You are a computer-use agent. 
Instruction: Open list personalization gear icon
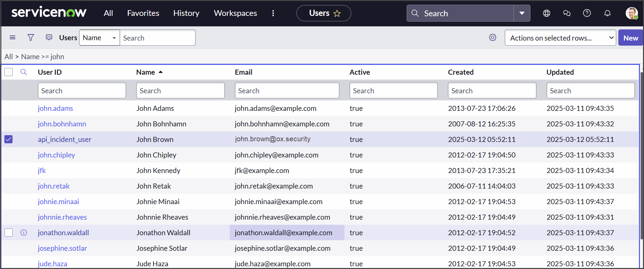493,38
